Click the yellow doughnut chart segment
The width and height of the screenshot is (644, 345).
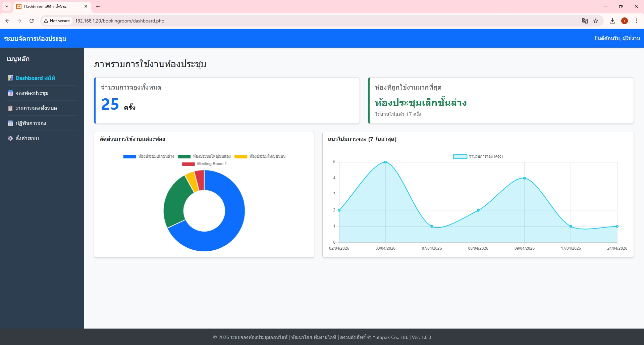(x=192, y=182)
